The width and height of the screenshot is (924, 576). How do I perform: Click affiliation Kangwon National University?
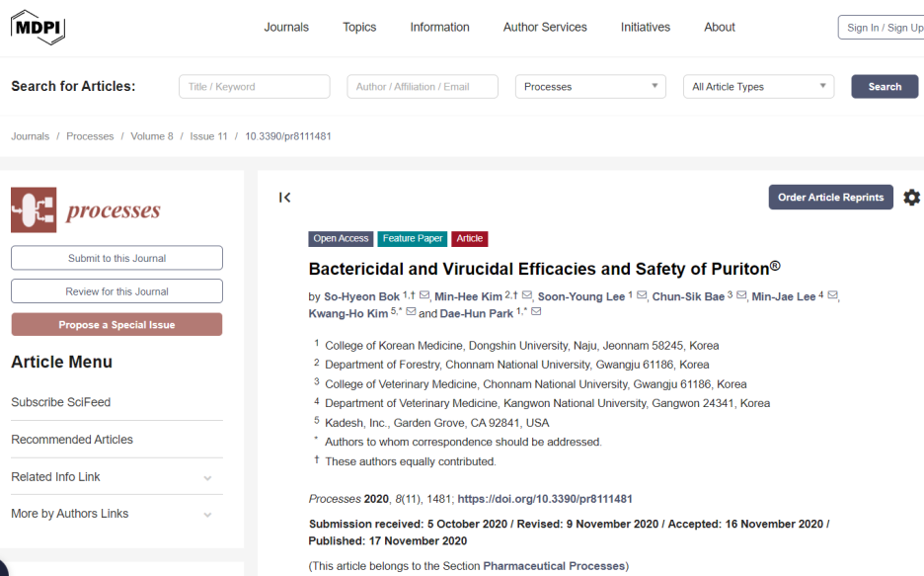coord(548,403)
